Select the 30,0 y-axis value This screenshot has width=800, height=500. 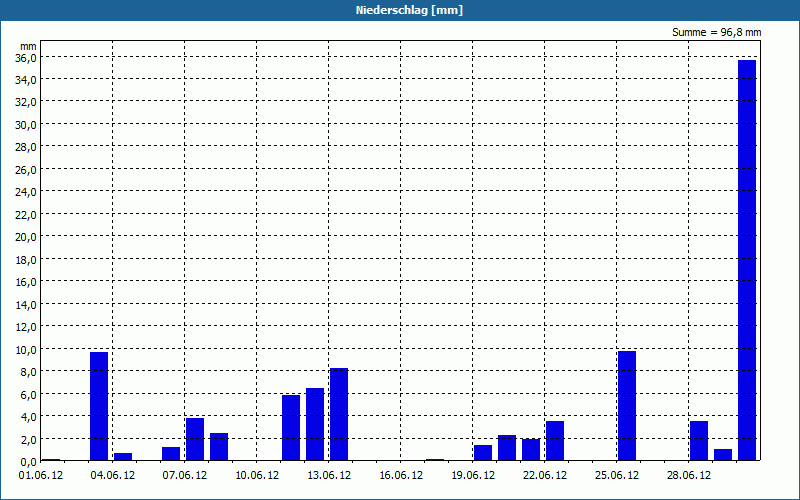pos(26,124)
